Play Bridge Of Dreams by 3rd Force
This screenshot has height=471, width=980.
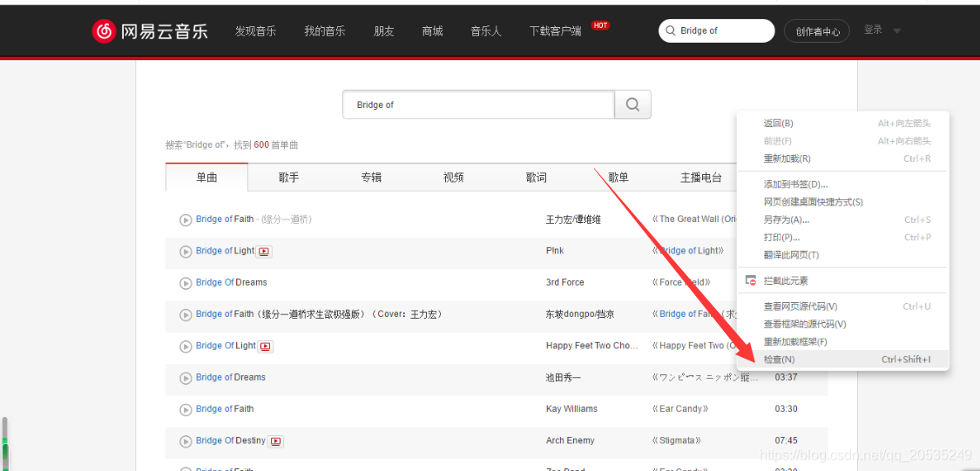(x=186, y=284)
